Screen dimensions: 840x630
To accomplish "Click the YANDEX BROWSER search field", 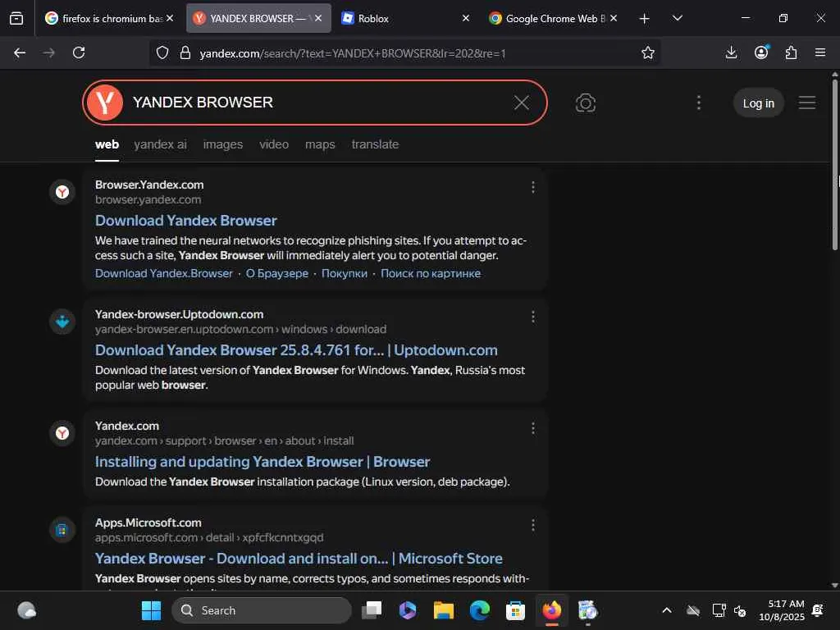I will pyautogui.click(x=315, y=103).
